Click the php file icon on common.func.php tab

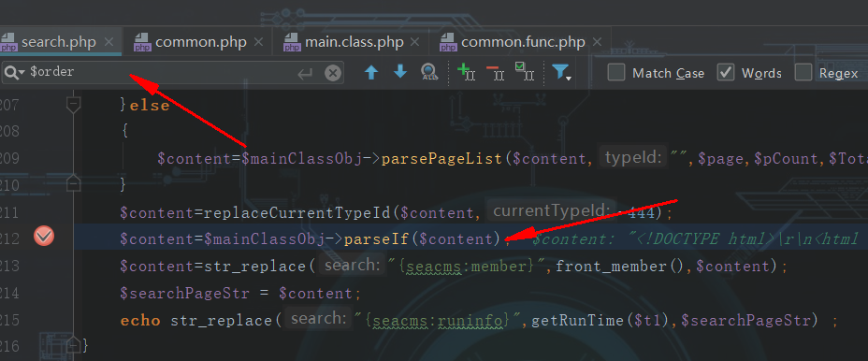(448, 42)
